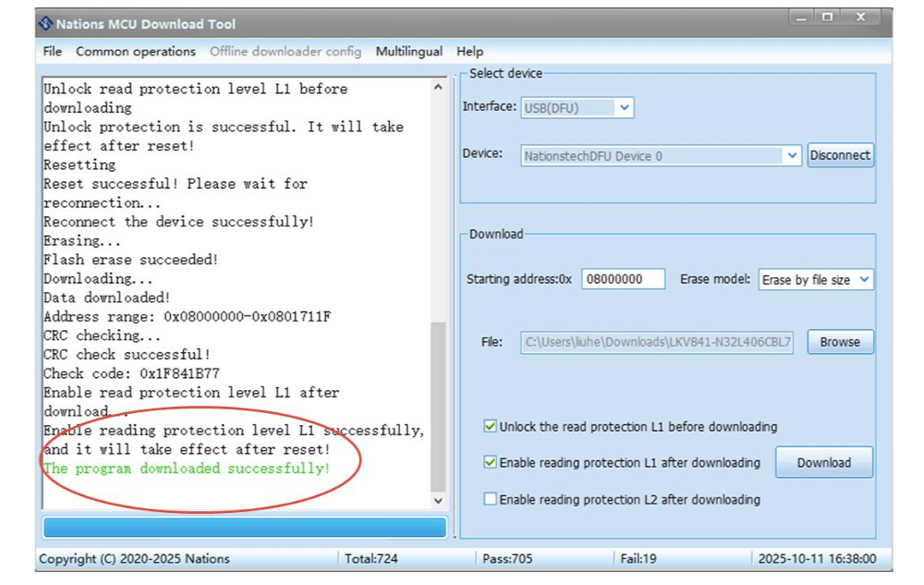Close the Nations MCU Download Tool
Screen dimensions: 924x585
tap(863, 18)
